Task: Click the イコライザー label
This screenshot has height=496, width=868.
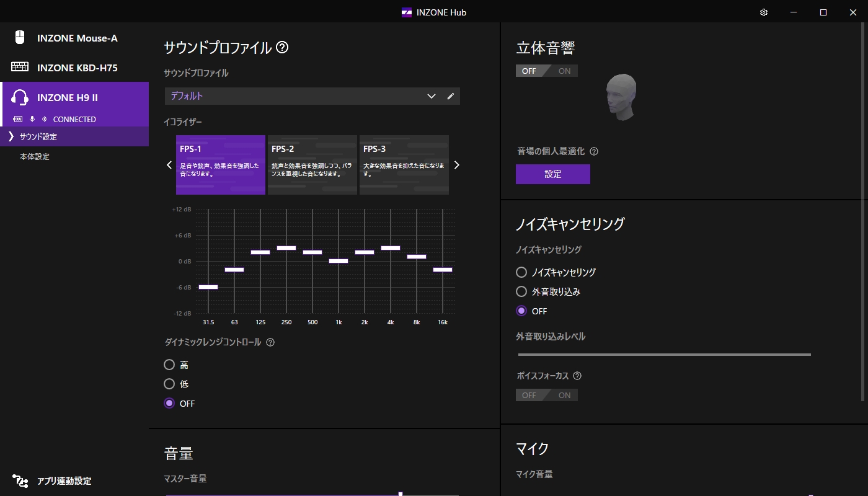Action: point(183,122)
